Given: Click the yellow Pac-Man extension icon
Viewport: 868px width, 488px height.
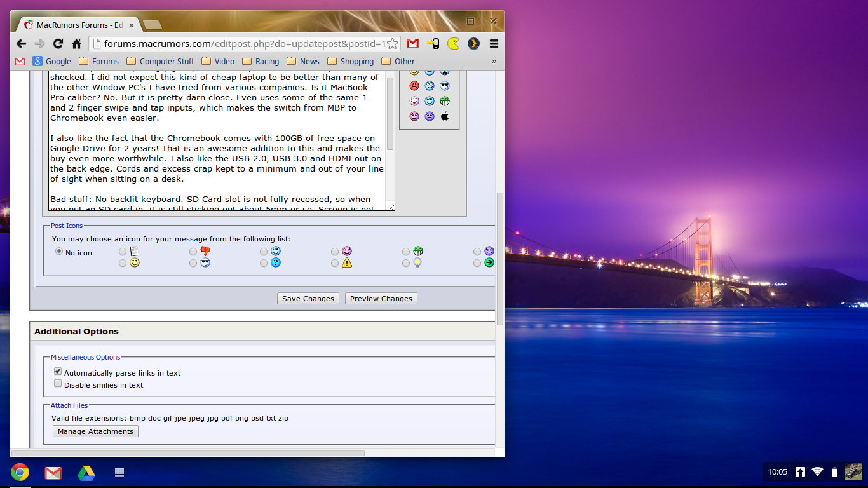Looking at the screenshot, I should click(453, 44).
